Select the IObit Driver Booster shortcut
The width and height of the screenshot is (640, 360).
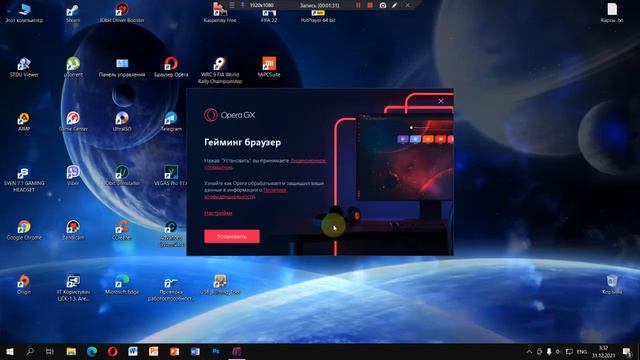[122, 13]
